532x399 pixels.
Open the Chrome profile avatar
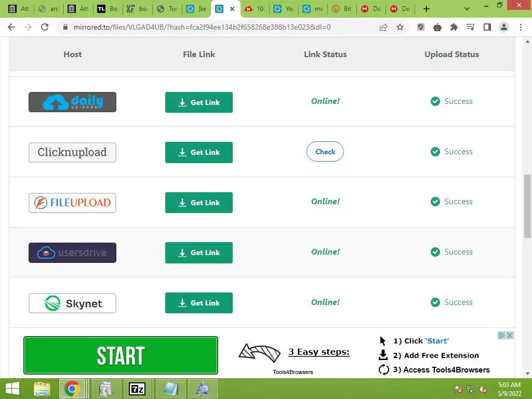click(504, 27)
